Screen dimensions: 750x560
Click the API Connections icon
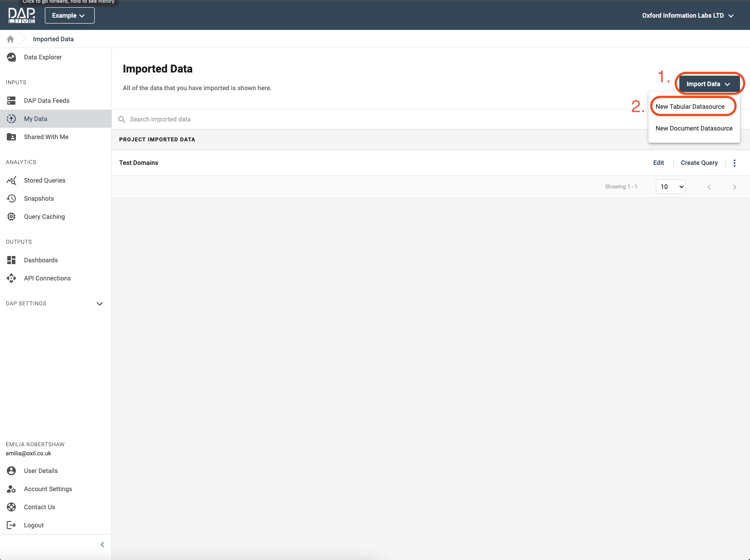(11, 278)
